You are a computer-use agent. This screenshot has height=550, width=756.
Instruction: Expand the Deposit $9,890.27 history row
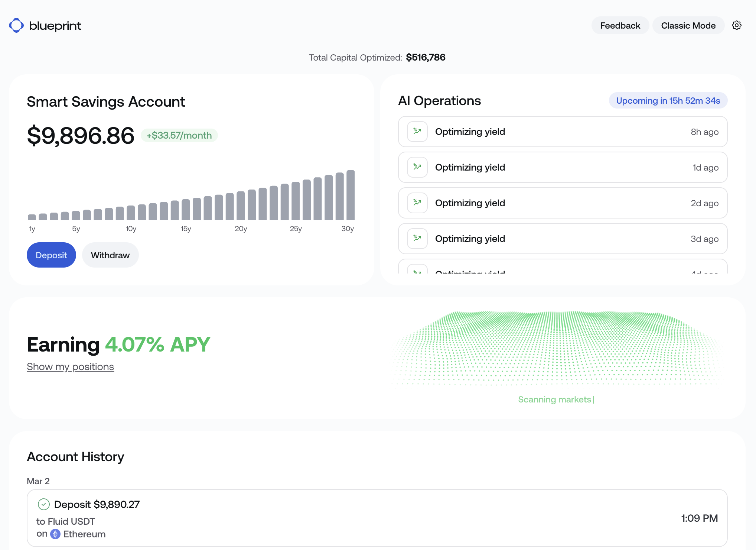(377, 518)
